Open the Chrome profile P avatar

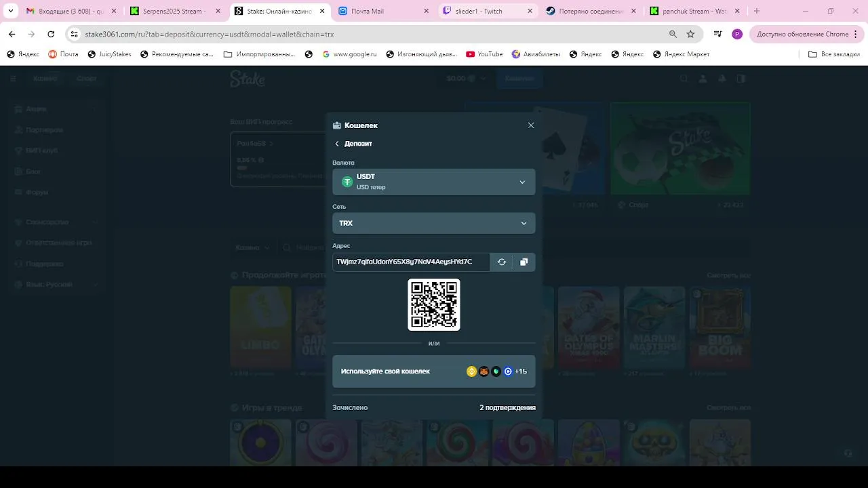click(737, 34)
